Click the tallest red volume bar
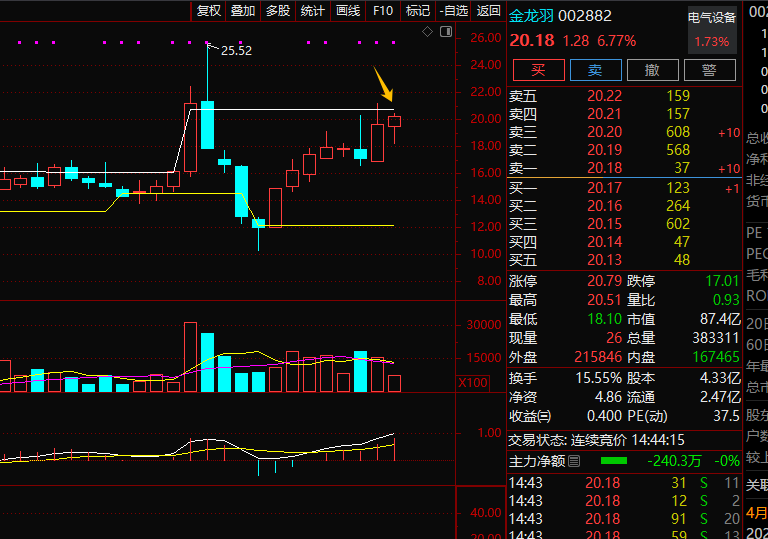The height and width of the screenshot is (539, 768). (x=191, y=357)
